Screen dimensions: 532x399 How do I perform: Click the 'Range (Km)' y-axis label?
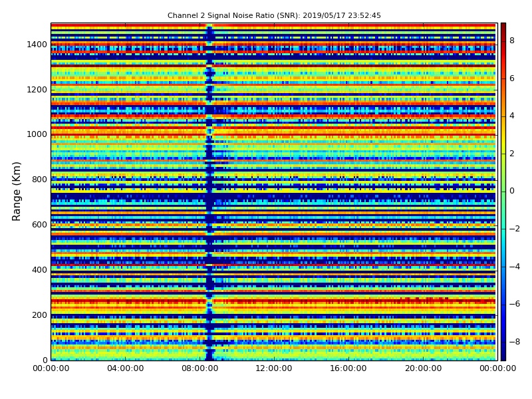tap(16, 192)
